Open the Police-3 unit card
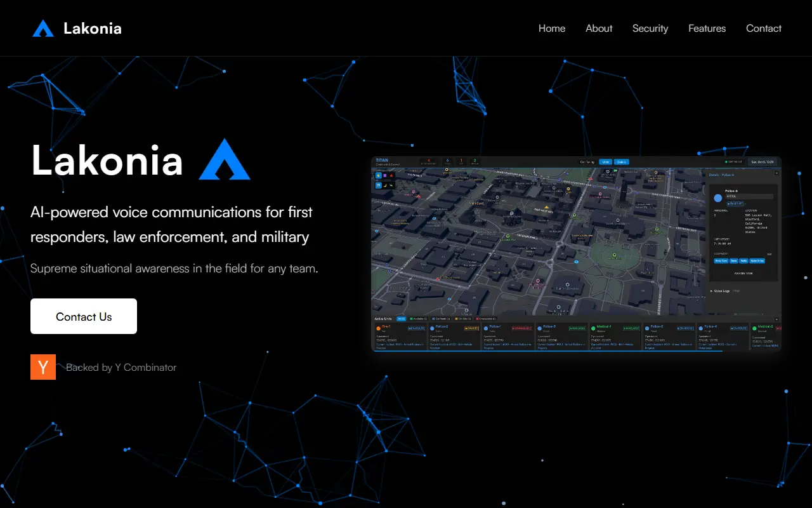Screen dimensions: 812x508 coord(562,336)
